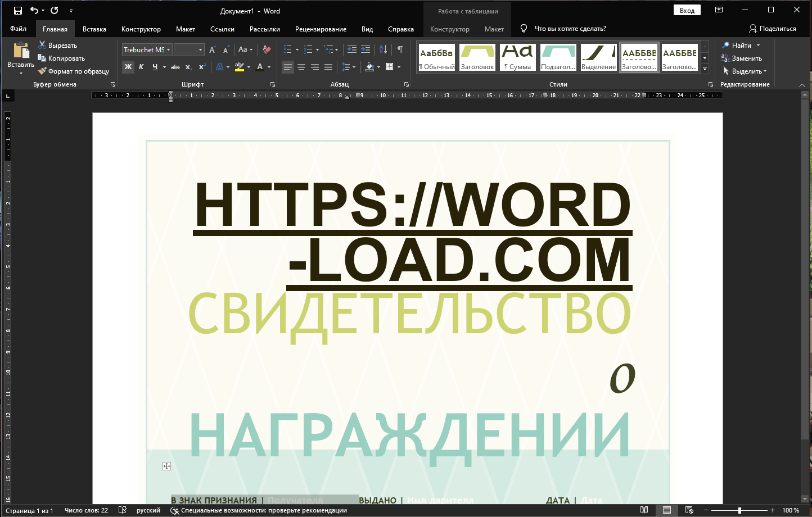Click the Получателя placeholder field in document

pos(295,500)
